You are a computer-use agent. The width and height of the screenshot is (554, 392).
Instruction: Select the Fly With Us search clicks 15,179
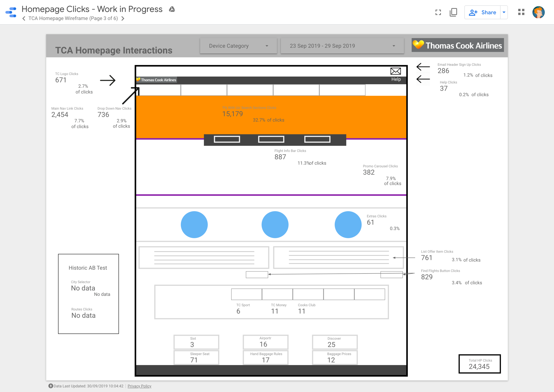pyautogui.click(x=232, y=114)
